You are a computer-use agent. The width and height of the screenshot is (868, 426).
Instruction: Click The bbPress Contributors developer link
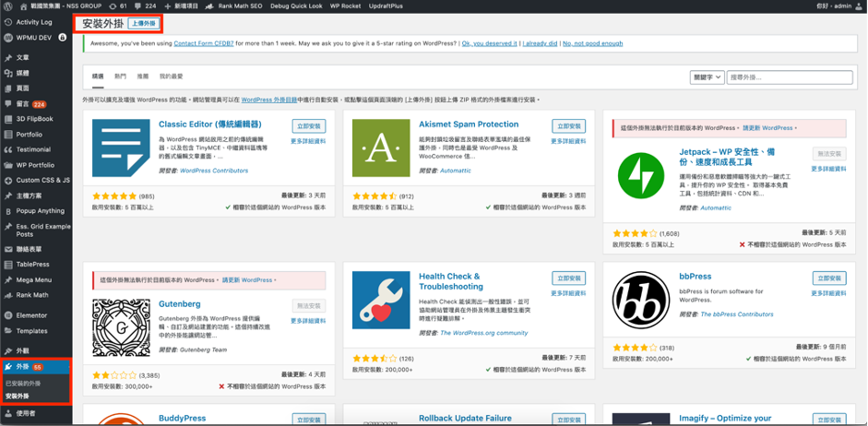coord(737,314)
